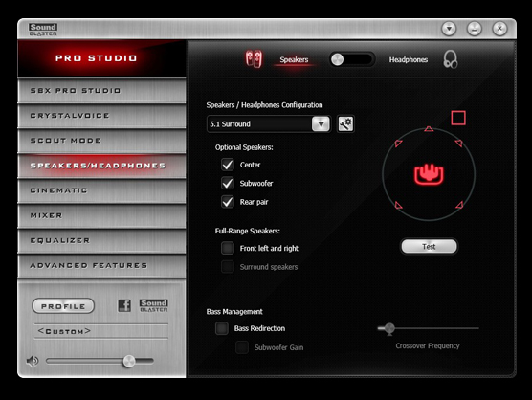The width and height of the screenshot is (532, 400).
Task: Click the Headphones label
Action: 409,59
